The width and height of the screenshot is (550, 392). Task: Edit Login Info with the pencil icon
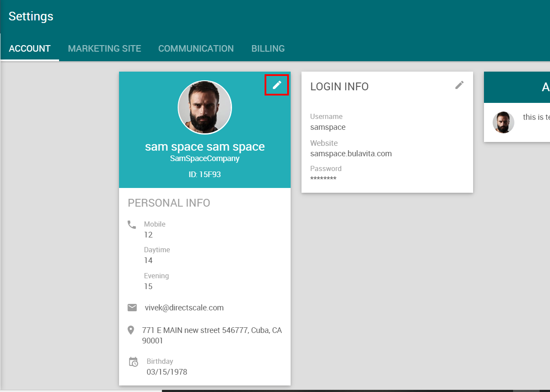459,85
